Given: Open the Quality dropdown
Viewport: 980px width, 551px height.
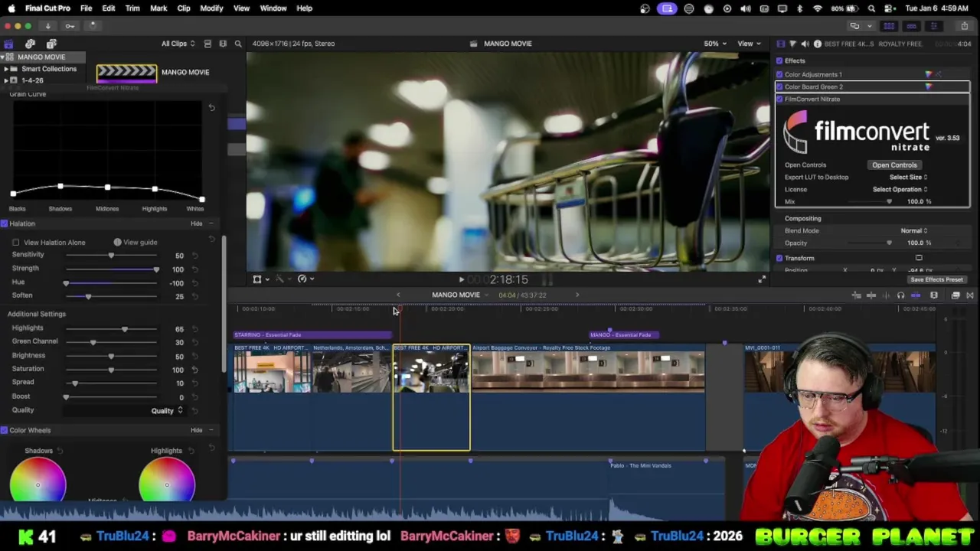Looking at the screenshot, I should tap(167, 411).
